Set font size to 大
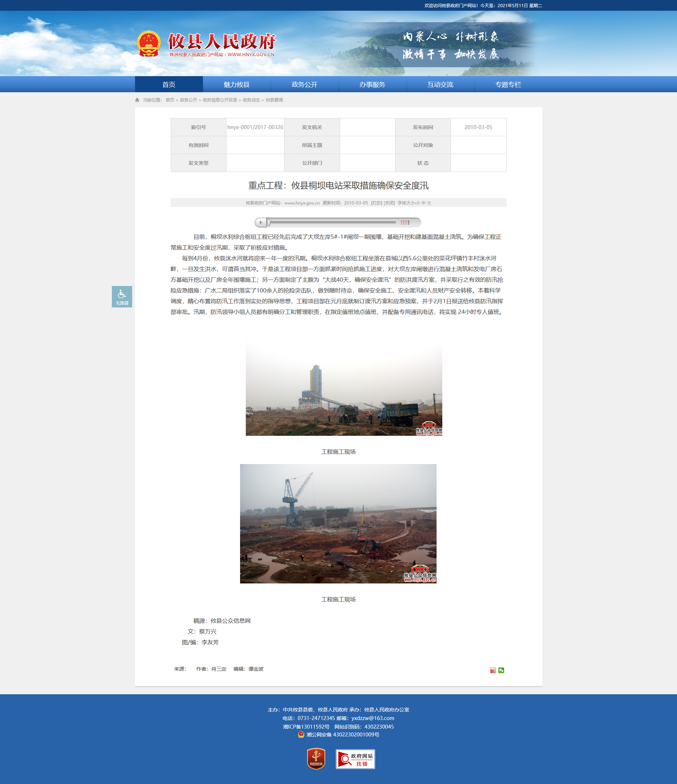Viewport: 677px width, 784px height. [x=429, y=203]
